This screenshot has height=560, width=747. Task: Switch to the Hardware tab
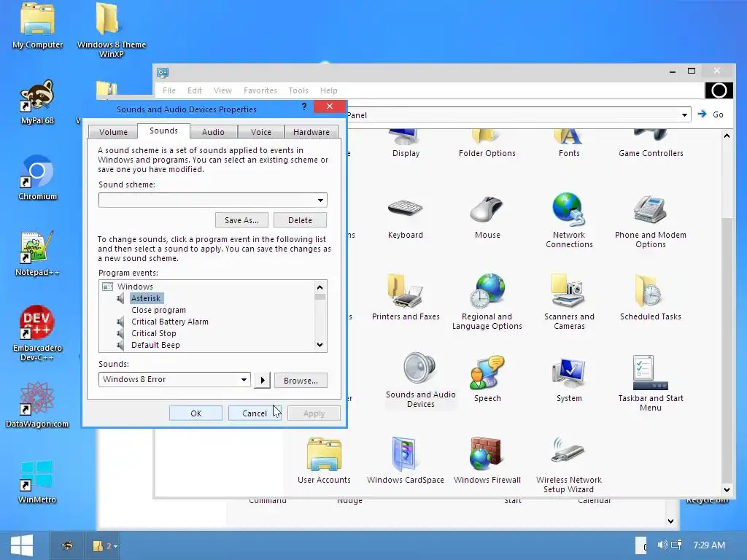(x=311, y=132)
